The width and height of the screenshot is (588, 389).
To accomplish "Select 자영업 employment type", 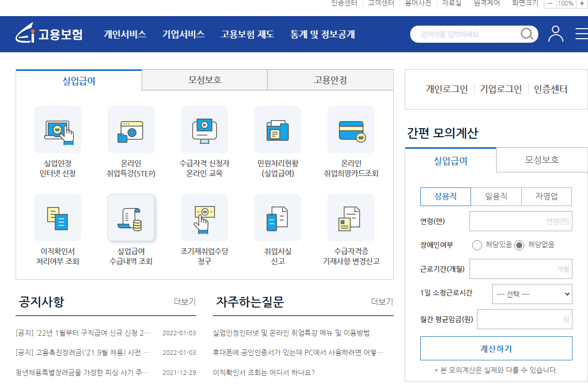I will coord(547,197).
